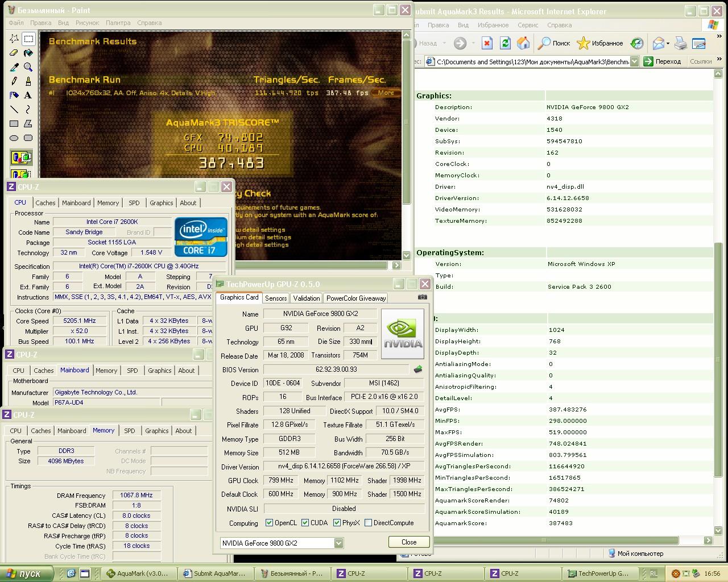Click GPU-Z screenshot camera icon

tap(423, 297)
